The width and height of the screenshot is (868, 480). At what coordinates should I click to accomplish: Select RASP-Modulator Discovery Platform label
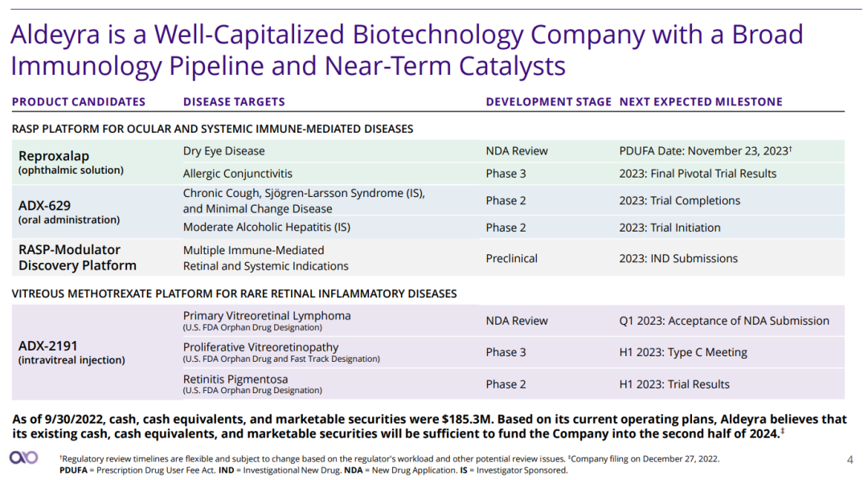(x=77, y=257)
